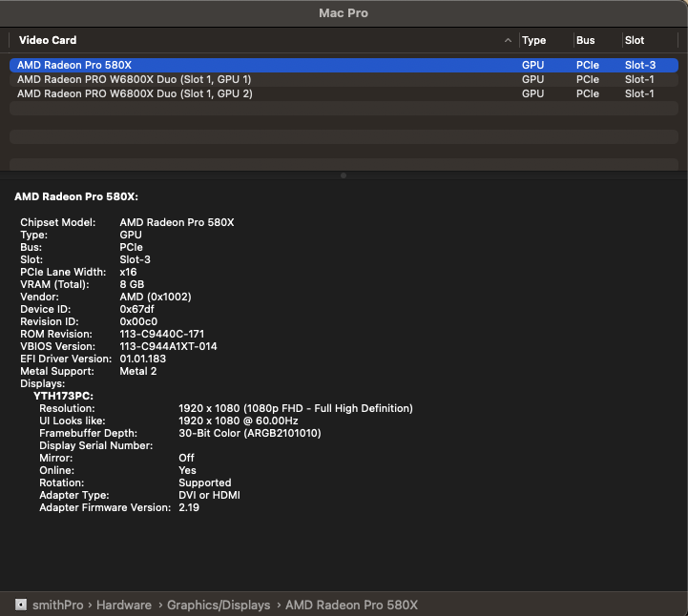
Task: Sort by Video Card column header
Action: point(48,40)
